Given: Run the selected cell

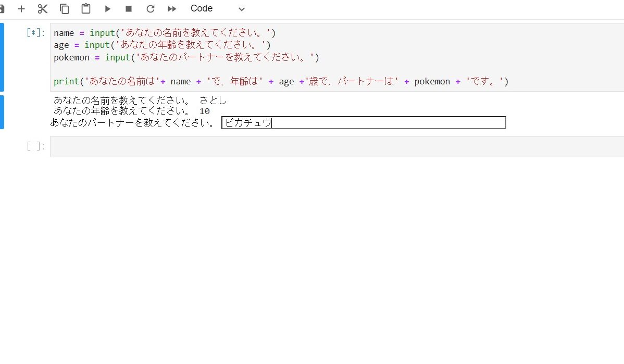Looking at the screenshot, I should click(x=107, y=9).
